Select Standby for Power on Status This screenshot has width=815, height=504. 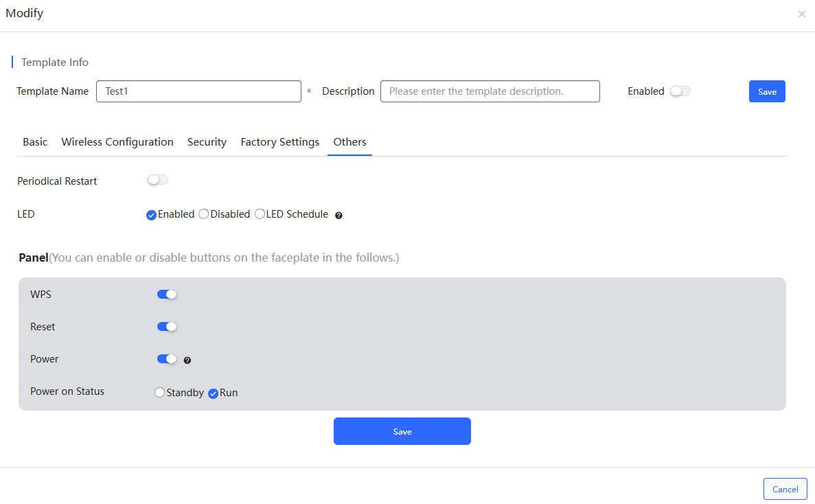pos(160,393)
